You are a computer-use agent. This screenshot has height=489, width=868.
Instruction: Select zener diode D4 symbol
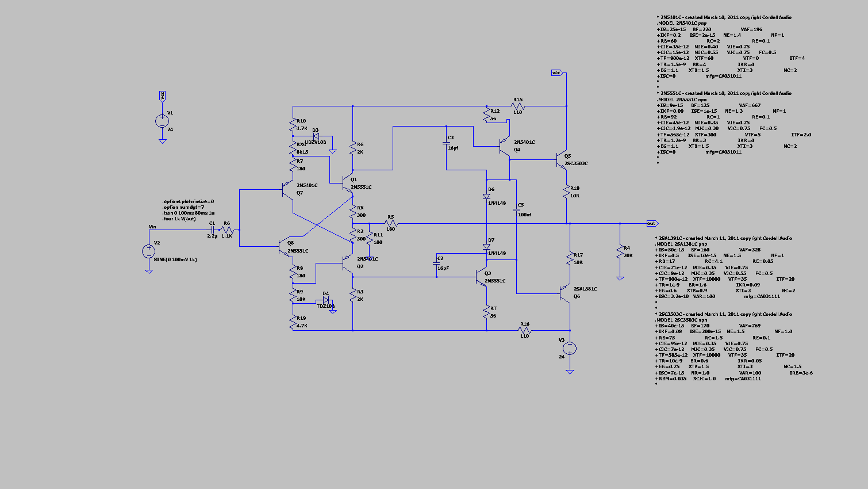pyautogui.click(x=325, y=300)
